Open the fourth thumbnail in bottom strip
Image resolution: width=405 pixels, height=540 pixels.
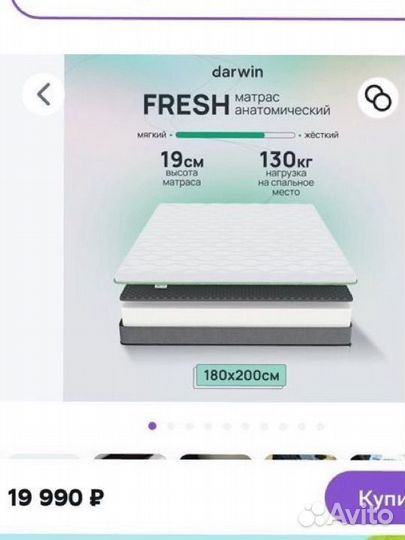pyautogui.click(x=301, y=458)
